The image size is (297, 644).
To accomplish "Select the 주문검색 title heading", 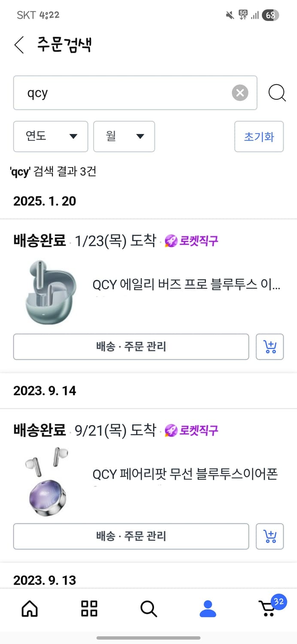I will coord(64,45).
